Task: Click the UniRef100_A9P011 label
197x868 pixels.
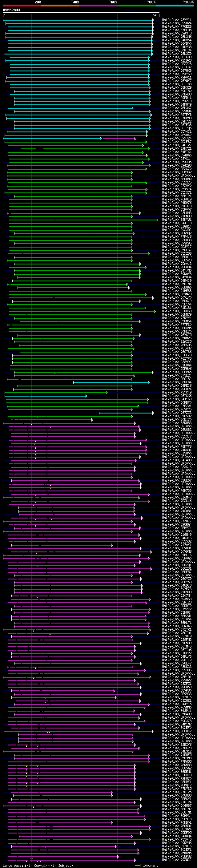Action: click(x=177, y=78)
